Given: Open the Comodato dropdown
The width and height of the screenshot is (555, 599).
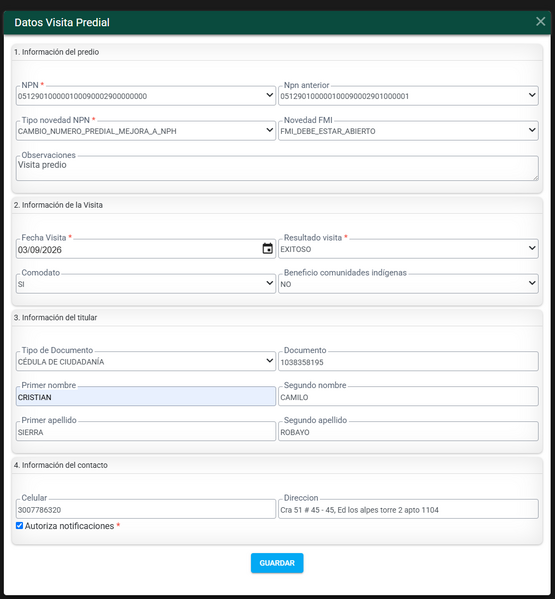Looking at the screenshot, I should [x=146, y=284].
